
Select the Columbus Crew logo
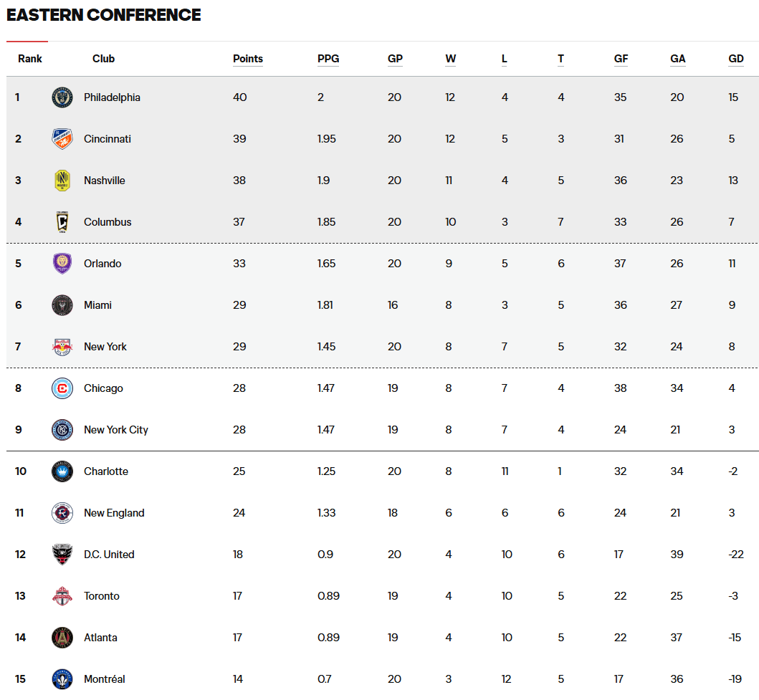(62, 222)
